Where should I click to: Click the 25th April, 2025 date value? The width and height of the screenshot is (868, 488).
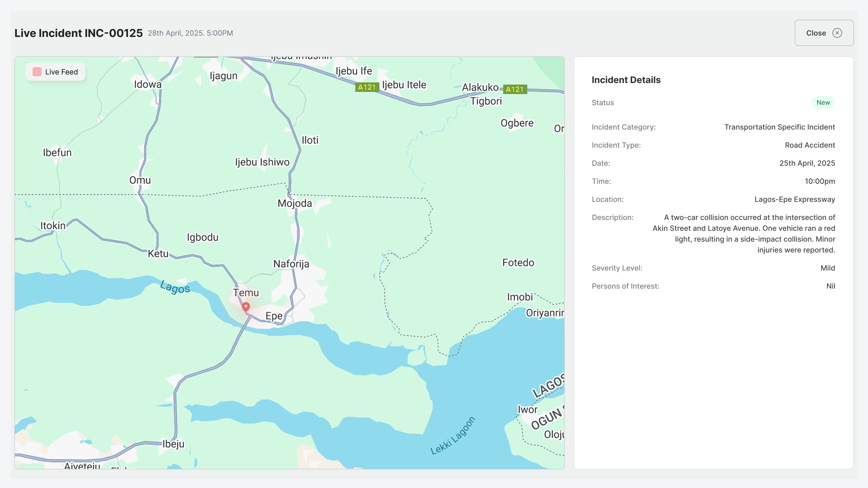point(807,163)
